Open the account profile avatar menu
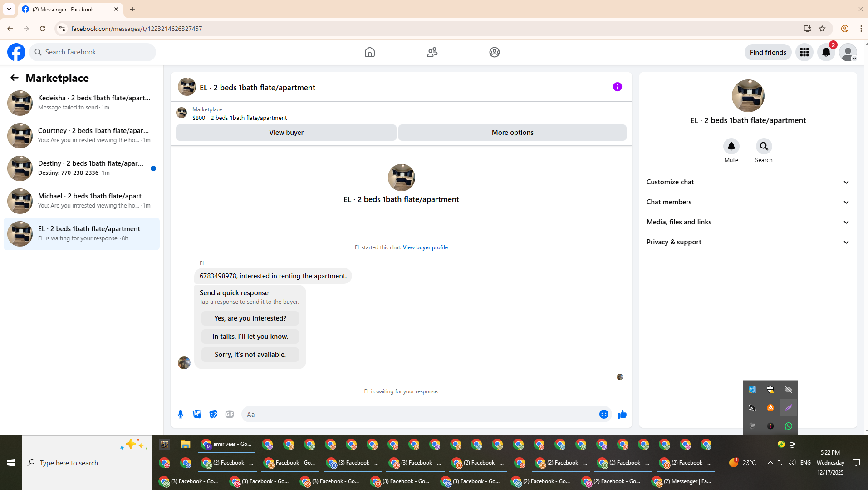The height and width of the screenshot is (490, 868). click(848, 52)
